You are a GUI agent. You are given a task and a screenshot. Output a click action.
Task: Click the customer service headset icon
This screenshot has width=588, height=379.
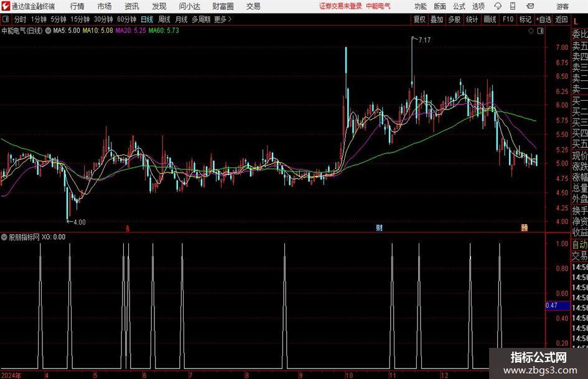pyautogui.click(x=498, y=6)
